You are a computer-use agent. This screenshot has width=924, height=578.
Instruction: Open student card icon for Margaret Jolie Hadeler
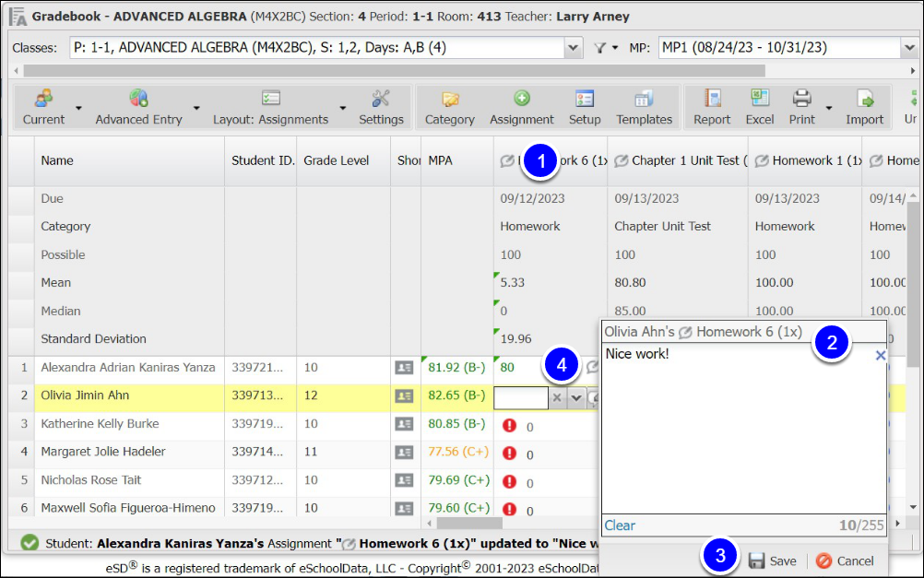click(x=404, y=452)
